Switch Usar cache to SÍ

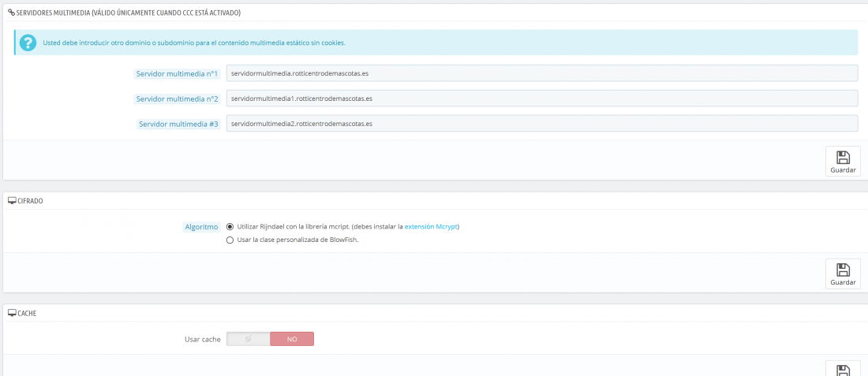[248, 339]
